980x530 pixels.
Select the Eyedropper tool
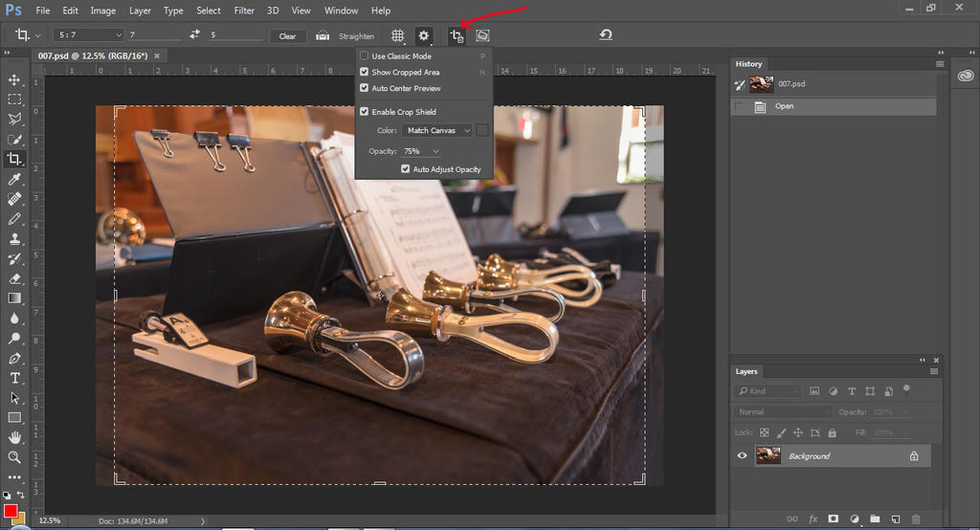14,179
